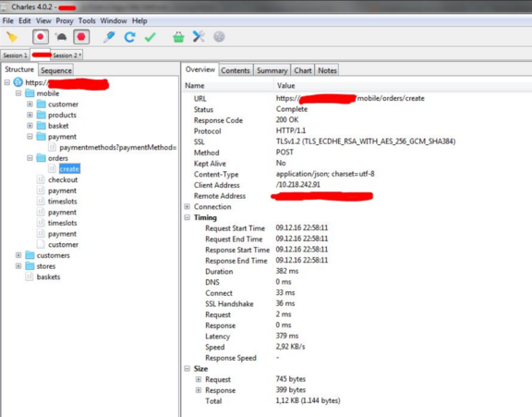Select the products folder icon

42,115
